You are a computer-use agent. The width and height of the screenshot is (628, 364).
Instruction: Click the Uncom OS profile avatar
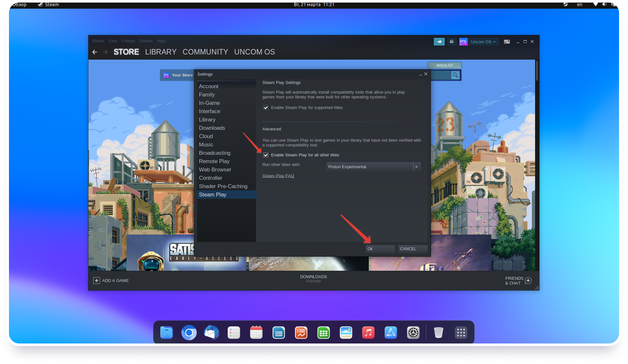point(463,42)
